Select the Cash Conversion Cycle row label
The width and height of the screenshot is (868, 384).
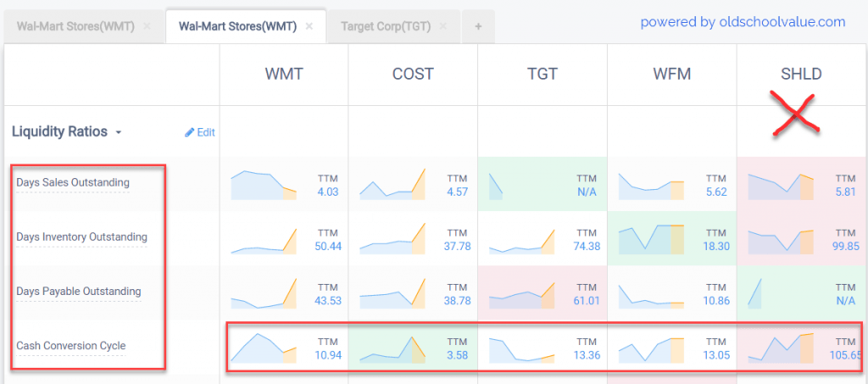point(71,346)
